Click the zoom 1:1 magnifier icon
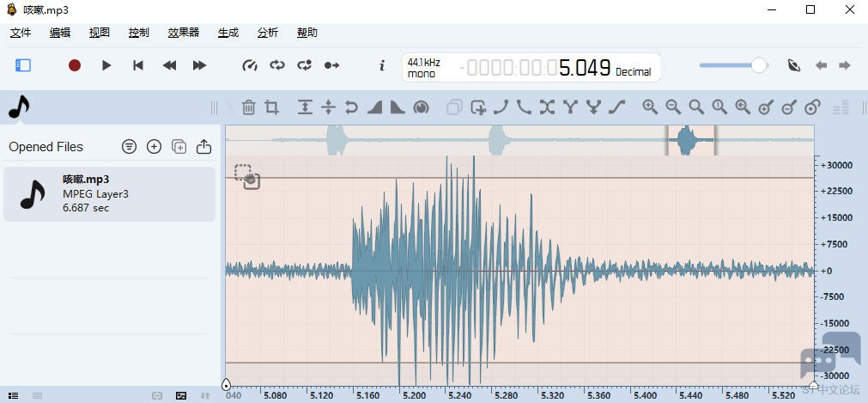Screen dimensions: 868x403 point(719,107)
